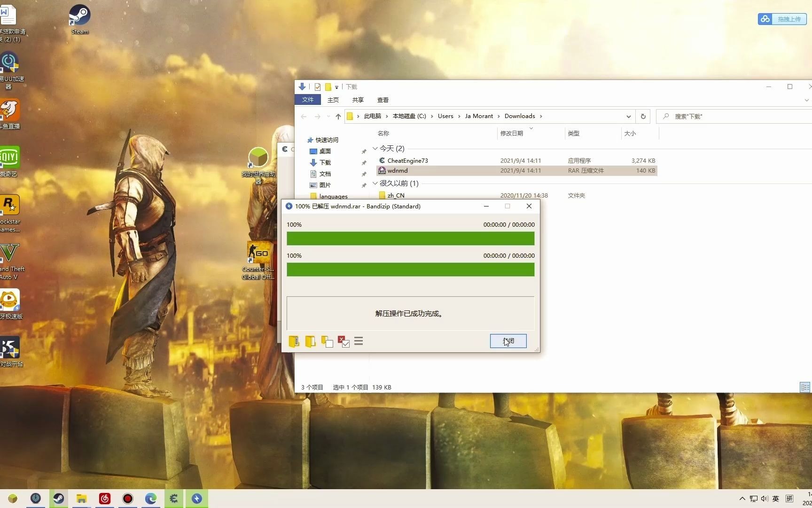
Task: Click the red X checkmark icon in Bandizip
Action: [x=344, y=341]
